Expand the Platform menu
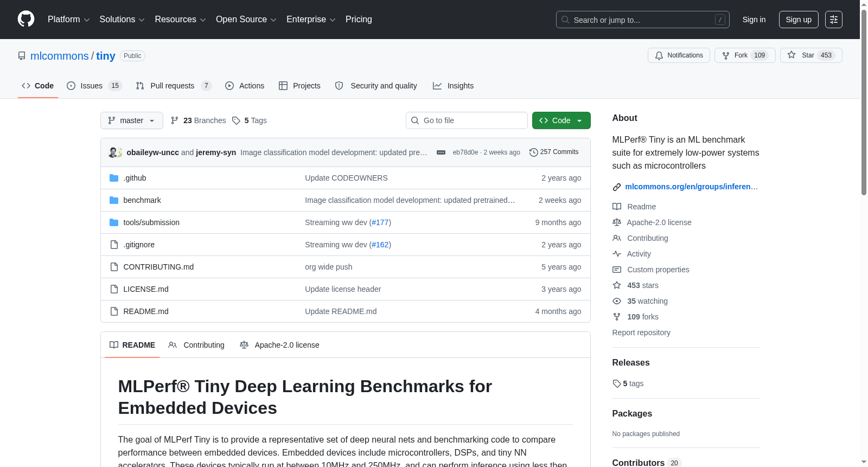 tap(69, 20)
